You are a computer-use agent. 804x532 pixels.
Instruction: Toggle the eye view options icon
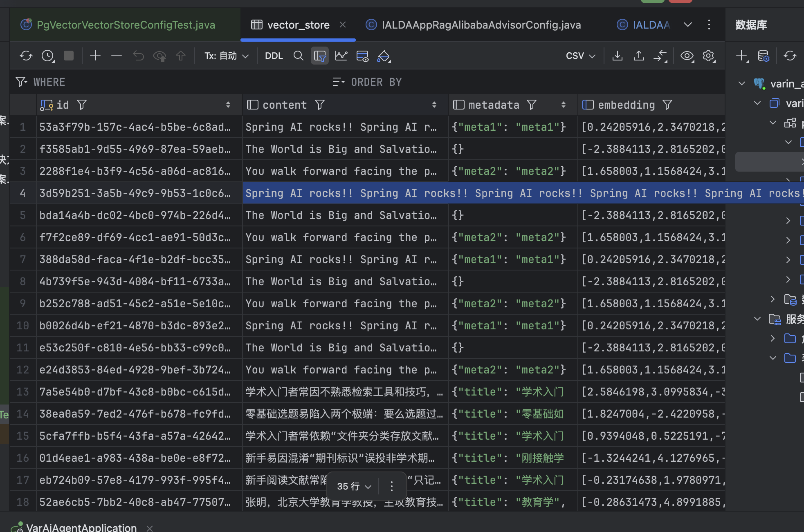(687, 56)
